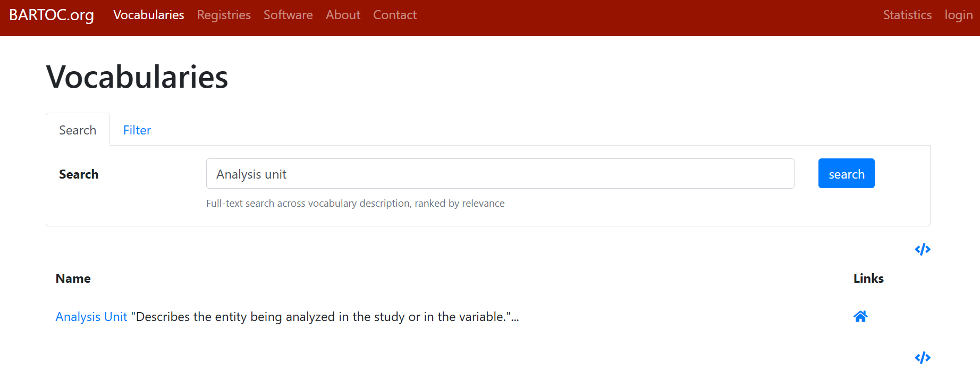Go to the Contact page

click(395, 15)
